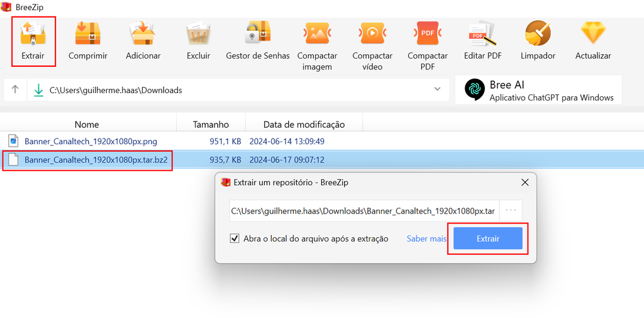
Task: Sort files by Tamanho column
Action: point(211,124)
